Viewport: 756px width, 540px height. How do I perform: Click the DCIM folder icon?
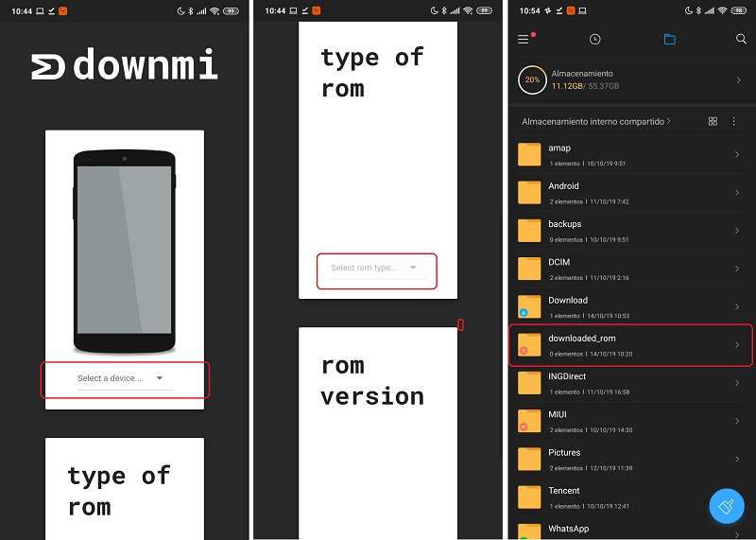click(529, 269)
